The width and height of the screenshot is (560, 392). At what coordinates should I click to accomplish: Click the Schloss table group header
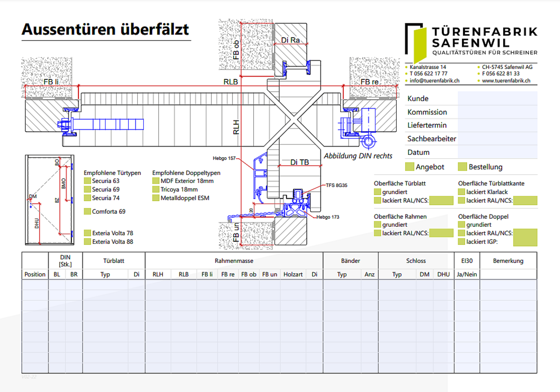coord(416,261)
